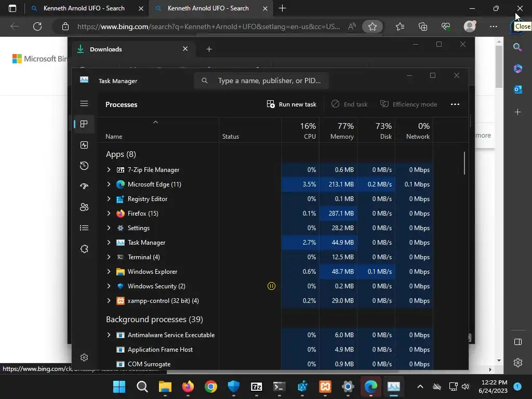This screenshot has height=399, width=532.
Task: Click the more options ellipsis in Task Manager
Action: pos(455,104)
